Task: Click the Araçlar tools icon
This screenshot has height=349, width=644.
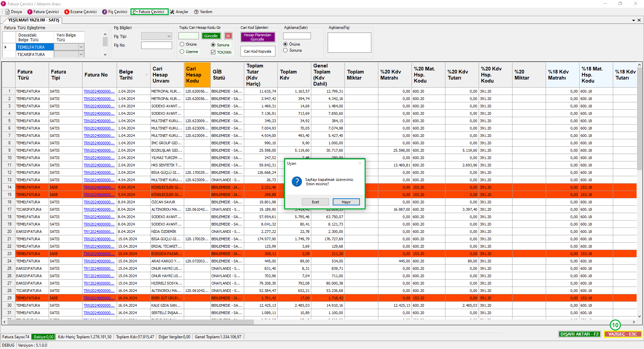Action: click(172, 12)
